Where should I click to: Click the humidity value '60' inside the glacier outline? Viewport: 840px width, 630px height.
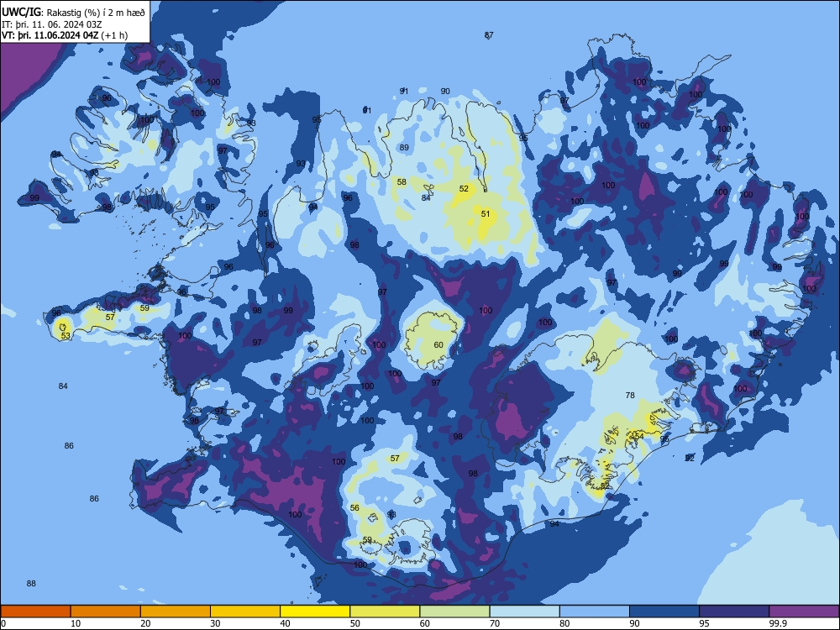(x=438, y=345)
